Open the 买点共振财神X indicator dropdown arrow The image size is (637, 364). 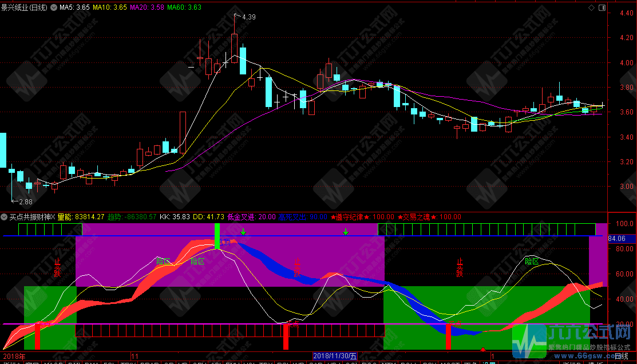tap(5, 217)
